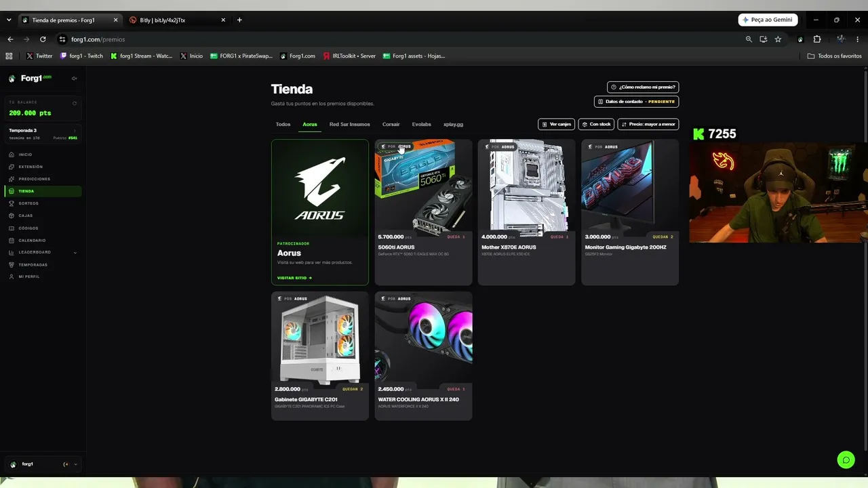Go to Predicciones via its sparkle icon
This screenshot has width=868, height=488.
click(12, 179)
